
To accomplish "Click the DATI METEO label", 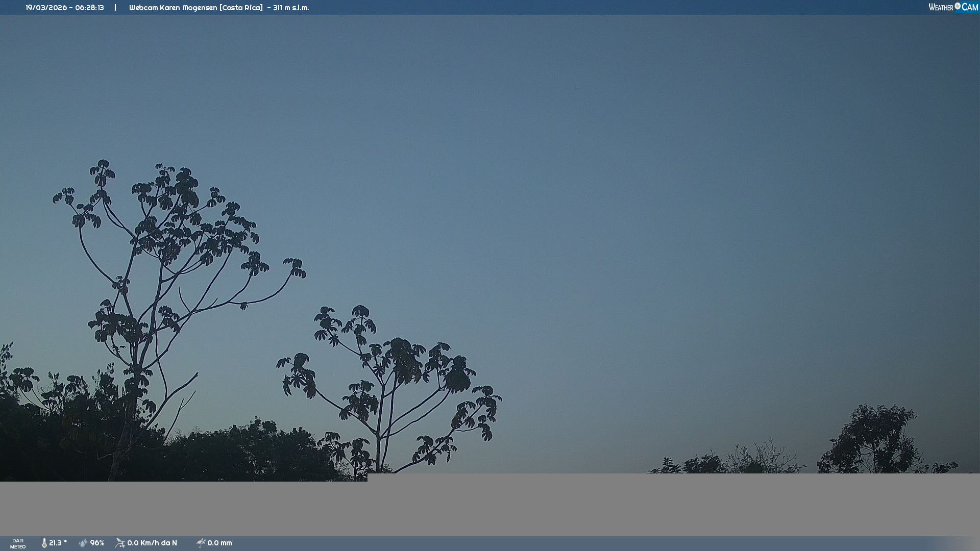I will tap(18, 543).
